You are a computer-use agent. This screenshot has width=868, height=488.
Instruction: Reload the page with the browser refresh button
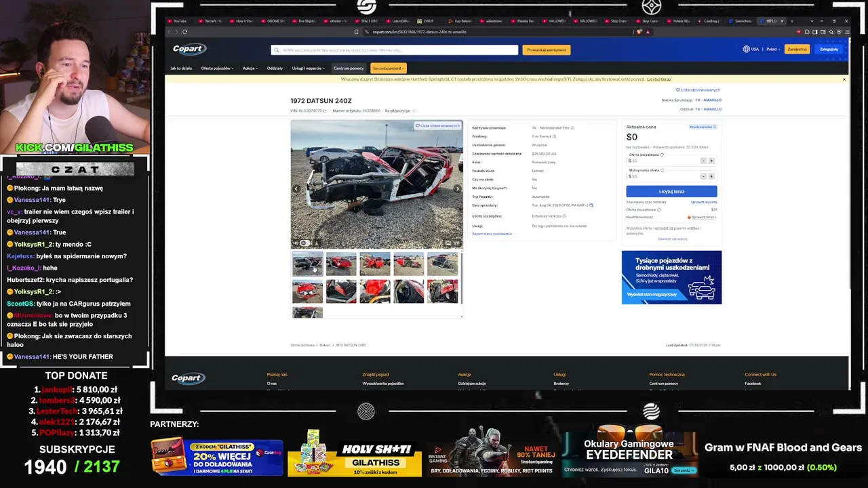[184, 32]
